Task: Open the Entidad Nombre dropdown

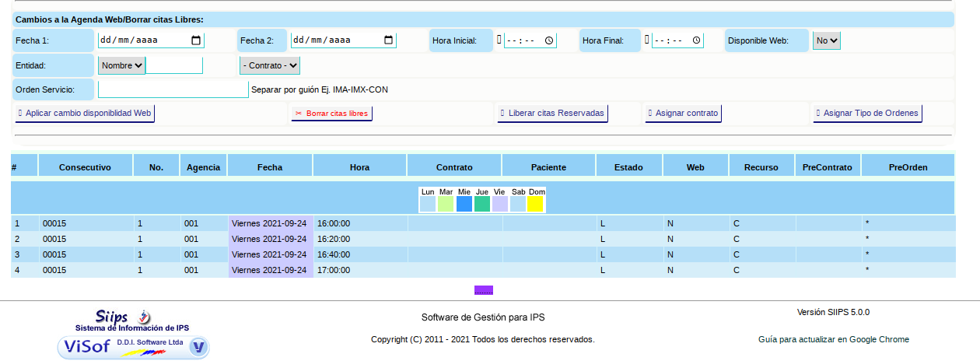Action: 121,65
